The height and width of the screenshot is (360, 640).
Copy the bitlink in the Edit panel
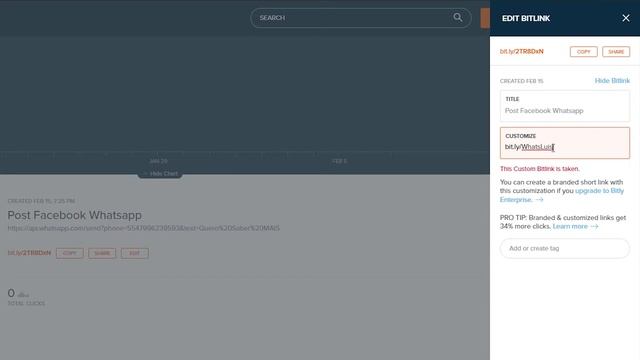(583, 52)
